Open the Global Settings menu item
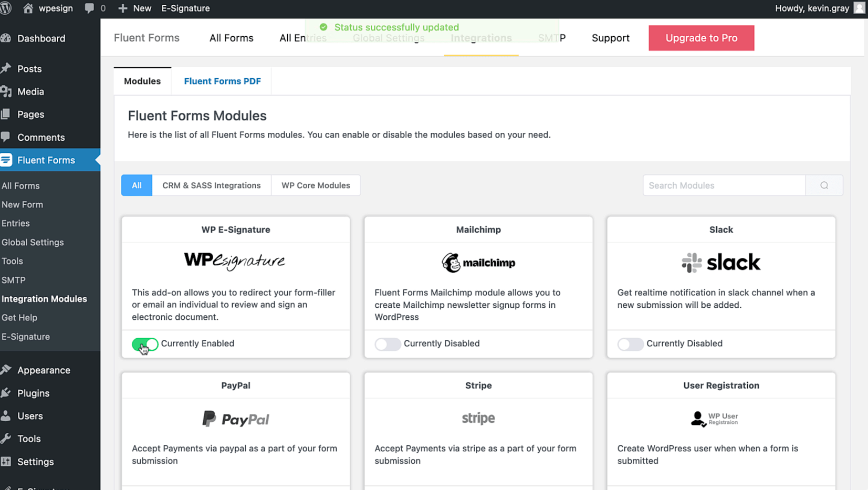868x490 pixels. [389, 38]
